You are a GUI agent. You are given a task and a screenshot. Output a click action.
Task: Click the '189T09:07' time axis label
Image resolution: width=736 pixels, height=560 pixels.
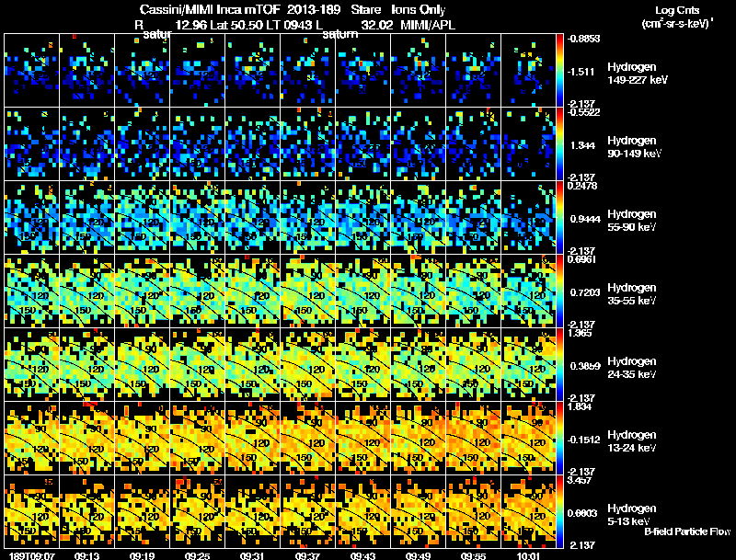[31, 555]
